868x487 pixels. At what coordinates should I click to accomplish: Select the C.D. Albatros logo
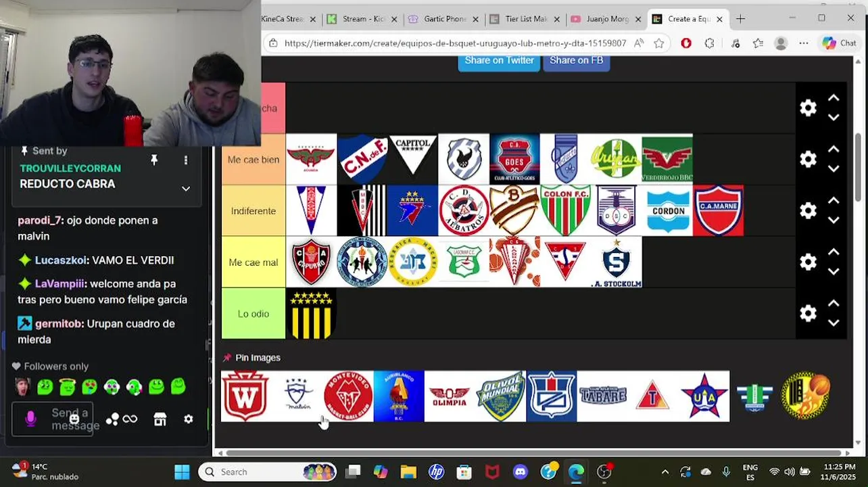(x=464, y=211)
